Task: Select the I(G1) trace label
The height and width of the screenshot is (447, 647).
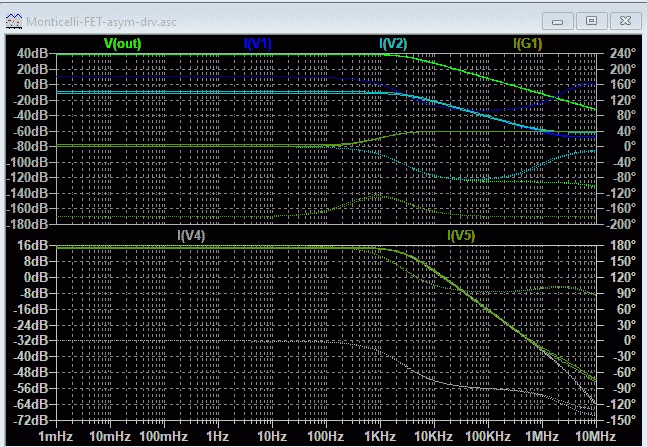Action: tap(528, 44)
